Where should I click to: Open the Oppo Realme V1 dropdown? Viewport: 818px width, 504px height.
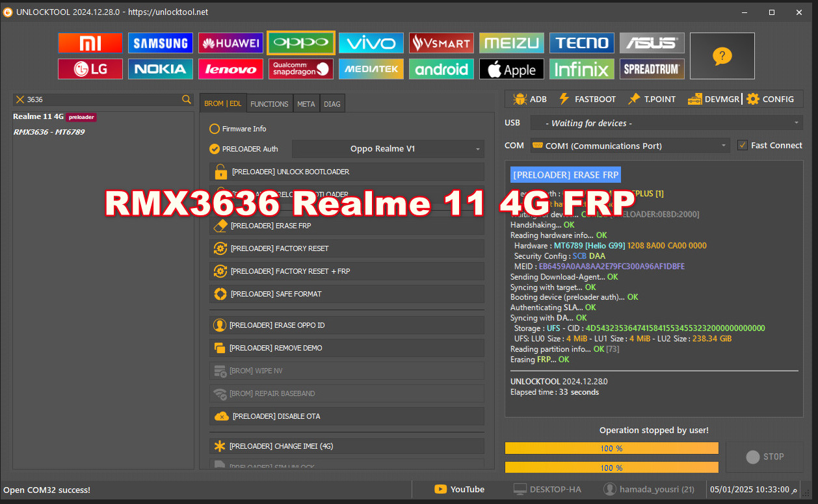[388, 148]
